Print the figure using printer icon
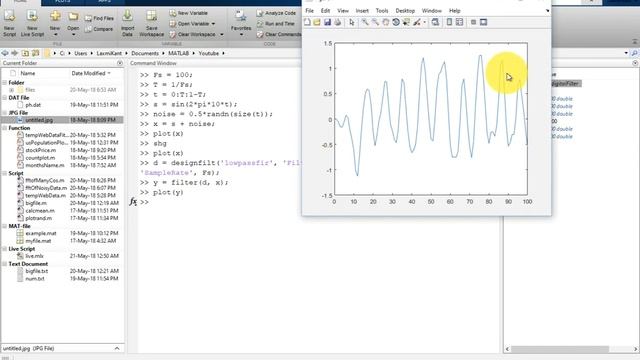Viewport: 640px width, 360px height. tap(338, 22)
